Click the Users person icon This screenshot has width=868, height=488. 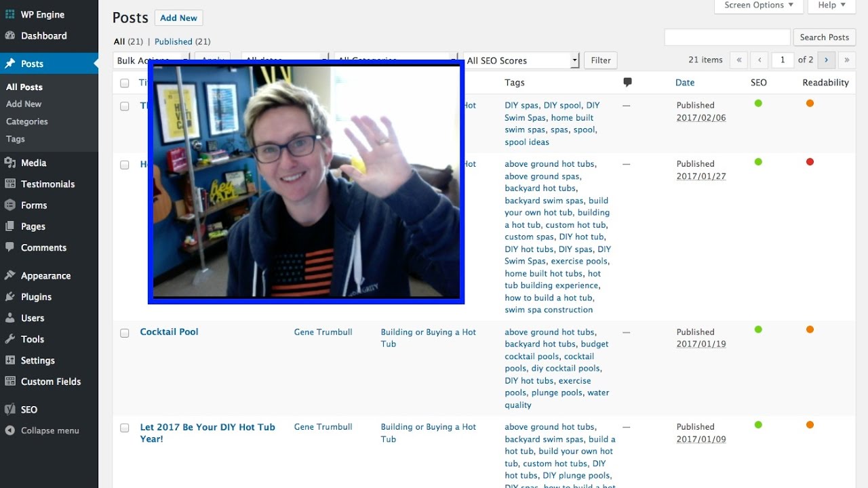[x=10, y=318]
